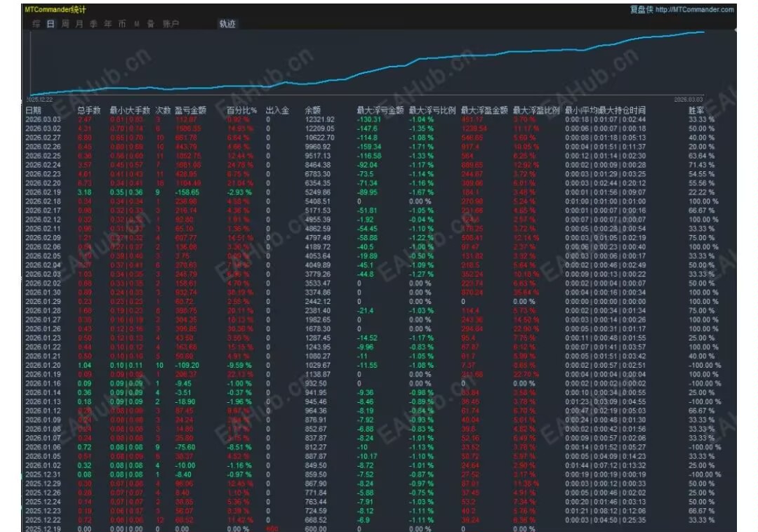Image resolution: width=758 pixels, height=532 pixels.
Task: Click the 日期 column header
Action: pos(34,110)
